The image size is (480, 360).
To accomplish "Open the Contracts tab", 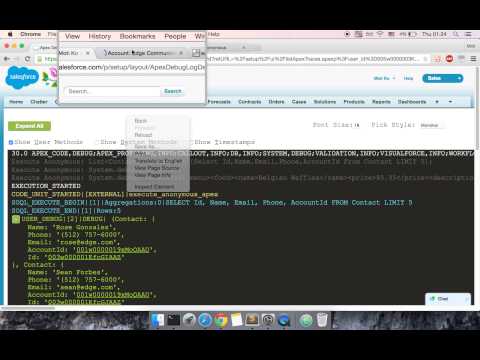I will (250, 102).
